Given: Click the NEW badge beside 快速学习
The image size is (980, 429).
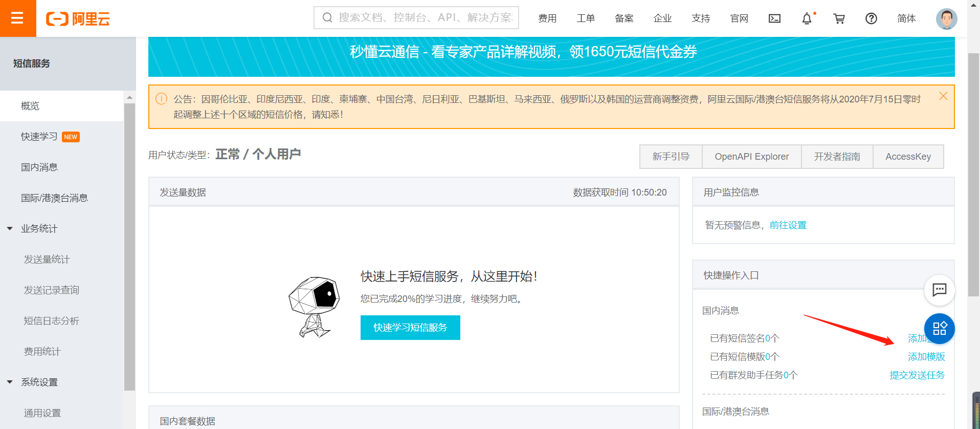Looking at the screenshot, I should tap(71, 137).
